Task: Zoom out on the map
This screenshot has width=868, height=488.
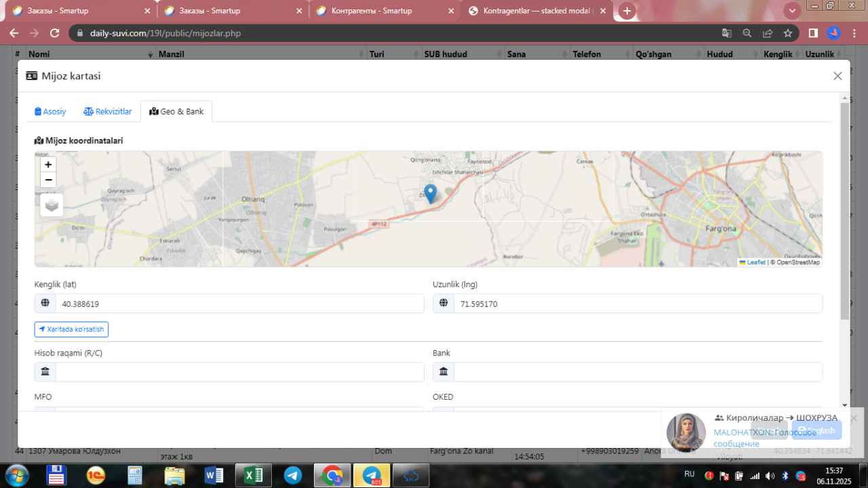Action: (x=48, y=180)
